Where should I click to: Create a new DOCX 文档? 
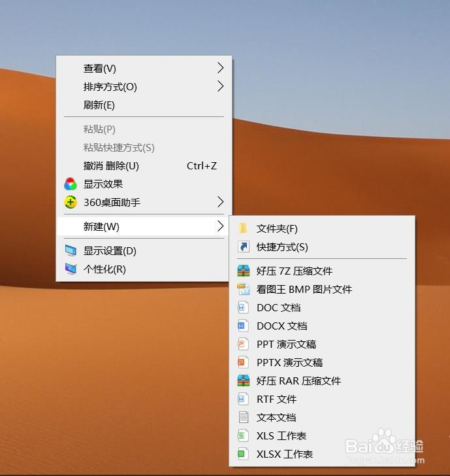322,326
